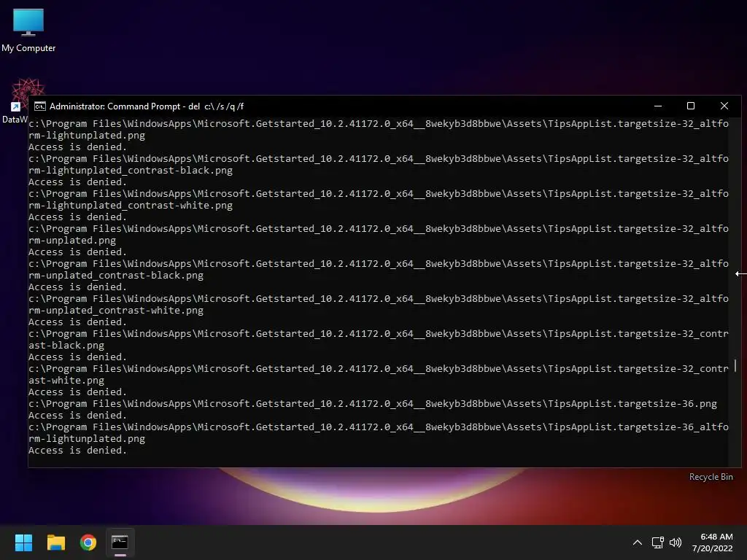Click the line ending 'targetsize-36.png'

tap(373, 404)
